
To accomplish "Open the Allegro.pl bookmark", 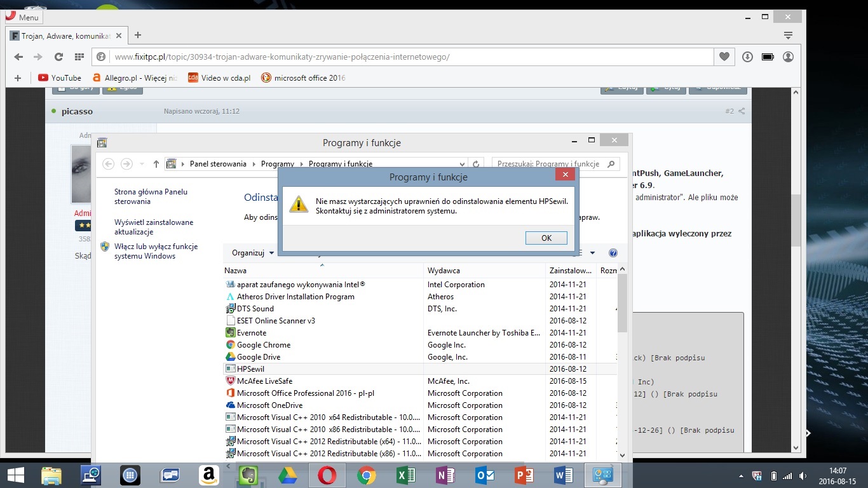I will click(x=135, y=78).
